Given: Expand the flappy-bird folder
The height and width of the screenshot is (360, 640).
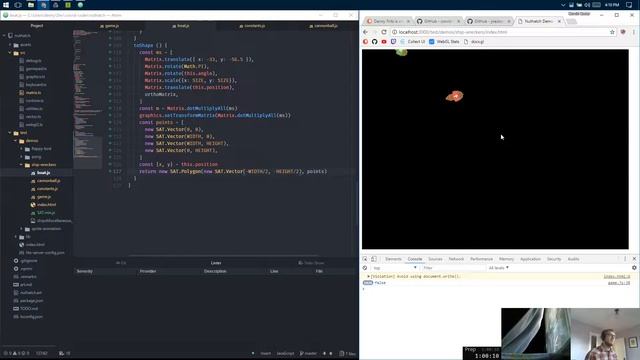Looking at the screenshot, I should point(21,149).
